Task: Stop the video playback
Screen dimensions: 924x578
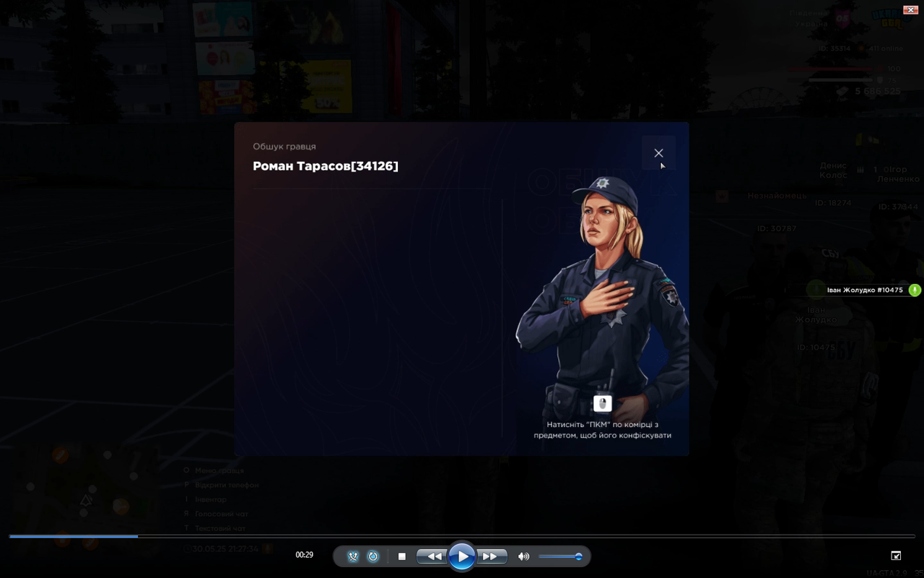Action: [402, 556]
